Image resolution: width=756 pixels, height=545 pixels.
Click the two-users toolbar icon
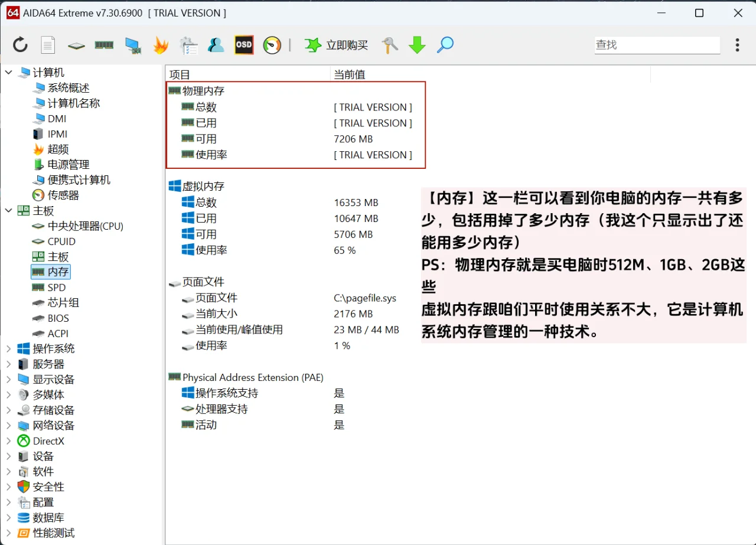pyautogui.click(x=216, y=45)
